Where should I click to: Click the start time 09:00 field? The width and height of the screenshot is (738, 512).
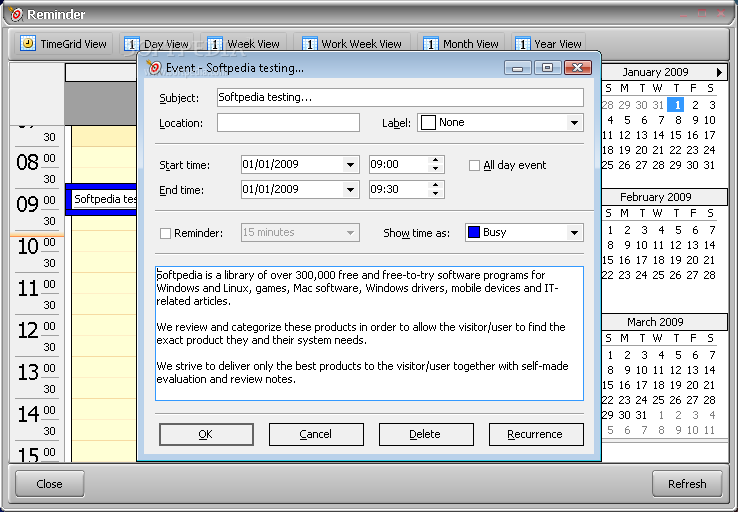point(399,165)
